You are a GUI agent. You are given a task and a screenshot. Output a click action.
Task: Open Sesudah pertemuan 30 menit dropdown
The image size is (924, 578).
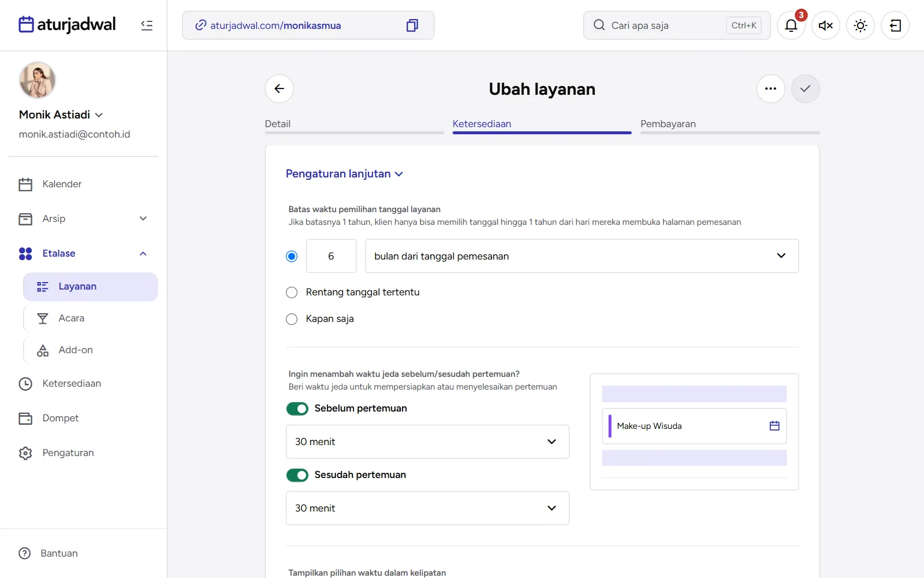[428, 509]
